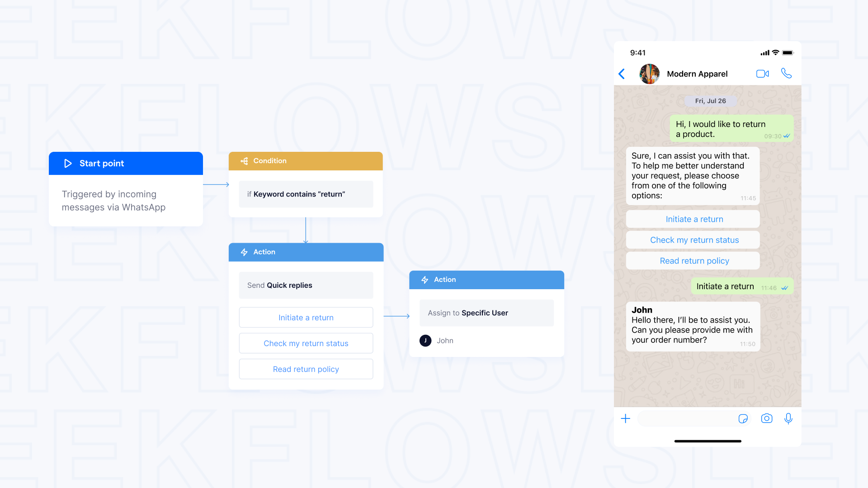Click the Condition block icon

(x=244, y=161)
